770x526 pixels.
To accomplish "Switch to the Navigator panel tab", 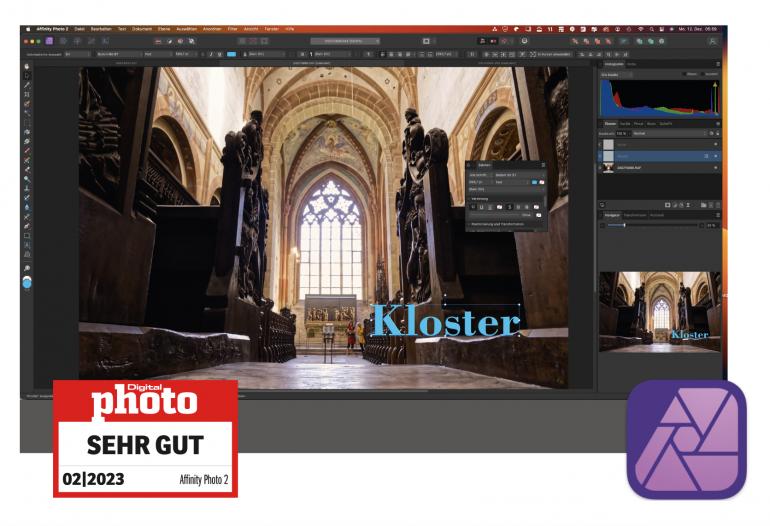I will point(613,215).
